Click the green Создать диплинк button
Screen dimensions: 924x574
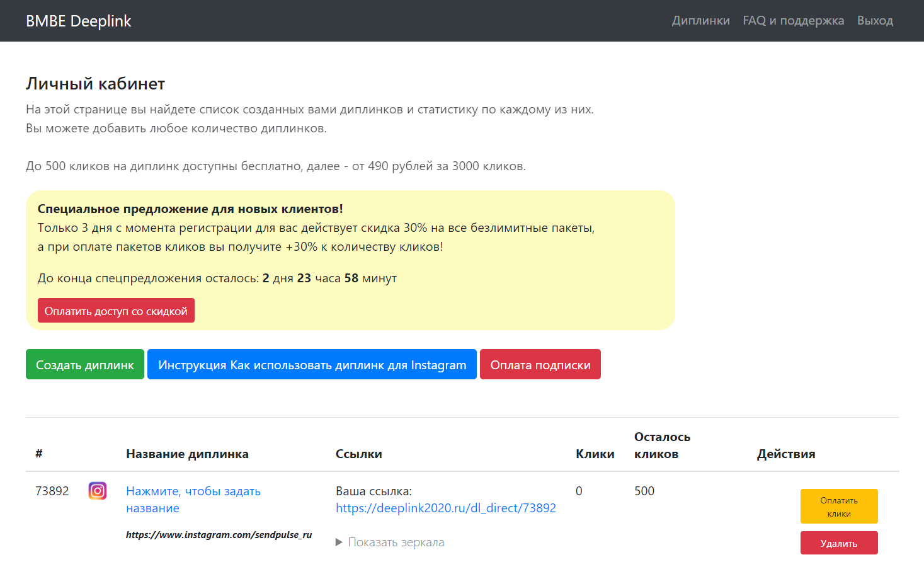[x=85, y=365]
